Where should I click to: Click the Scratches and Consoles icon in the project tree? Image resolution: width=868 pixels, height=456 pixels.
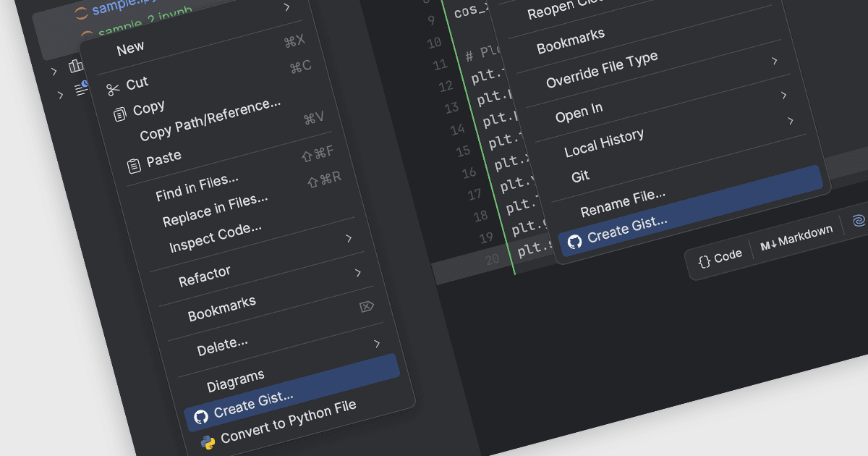coord(82,88)
